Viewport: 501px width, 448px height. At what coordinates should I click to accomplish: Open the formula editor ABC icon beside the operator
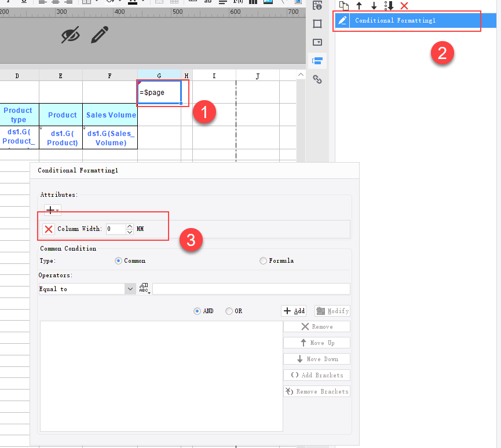click(144, 288)
